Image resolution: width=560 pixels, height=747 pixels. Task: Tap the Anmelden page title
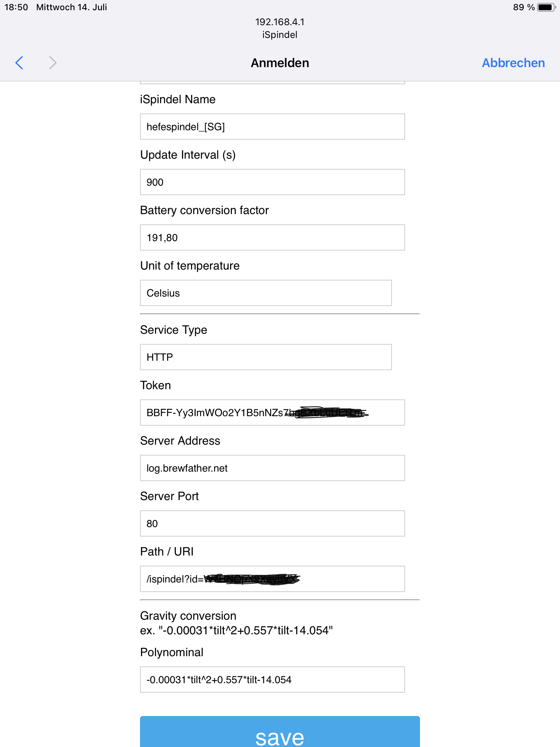[x=280, y=63]
